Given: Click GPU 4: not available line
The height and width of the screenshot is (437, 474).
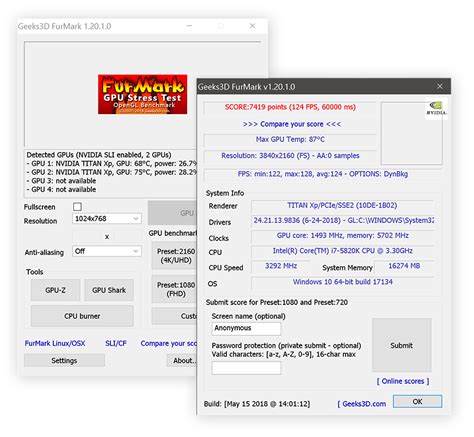Looking at the screenshot, I should 61,190.
